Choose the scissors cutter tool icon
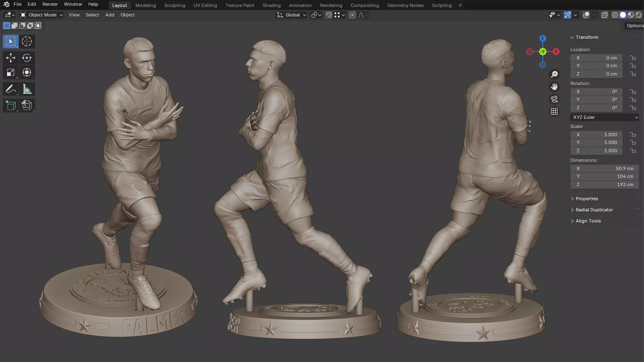Screen dimensions: 644x362 point(27,105)
